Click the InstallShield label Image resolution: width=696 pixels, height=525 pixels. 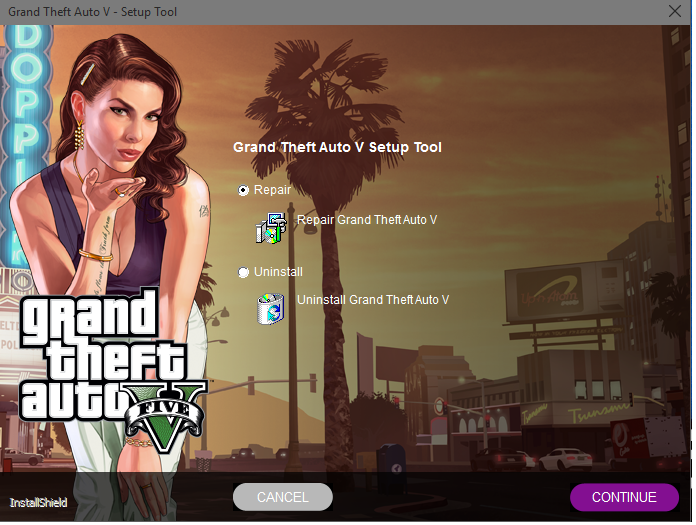point(39,505)
